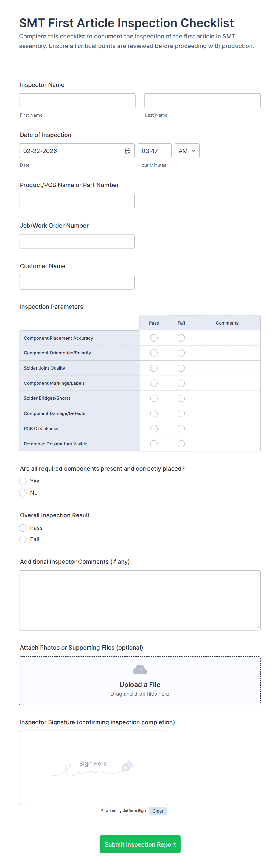This screenshot has width=277, height=868.
Task: Mark Component Placement Accuracy as Pass
Action: tap(154, 338)
